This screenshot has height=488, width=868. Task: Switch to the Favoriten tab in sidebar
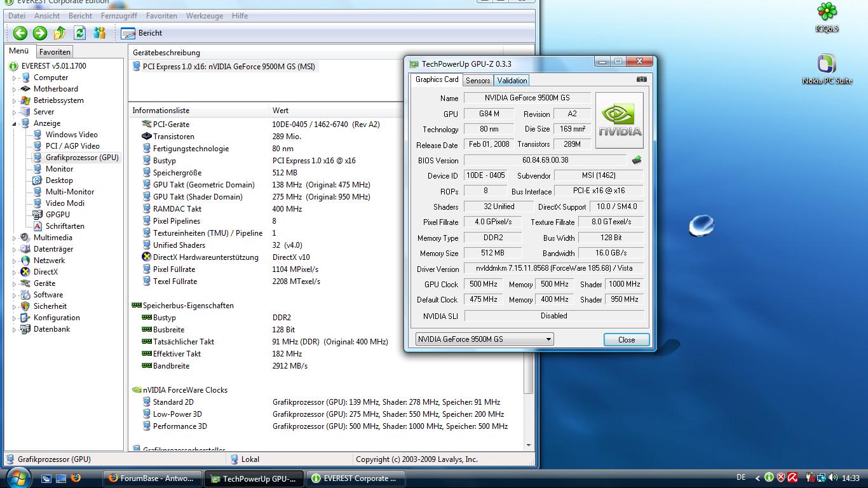coord(55,52)
